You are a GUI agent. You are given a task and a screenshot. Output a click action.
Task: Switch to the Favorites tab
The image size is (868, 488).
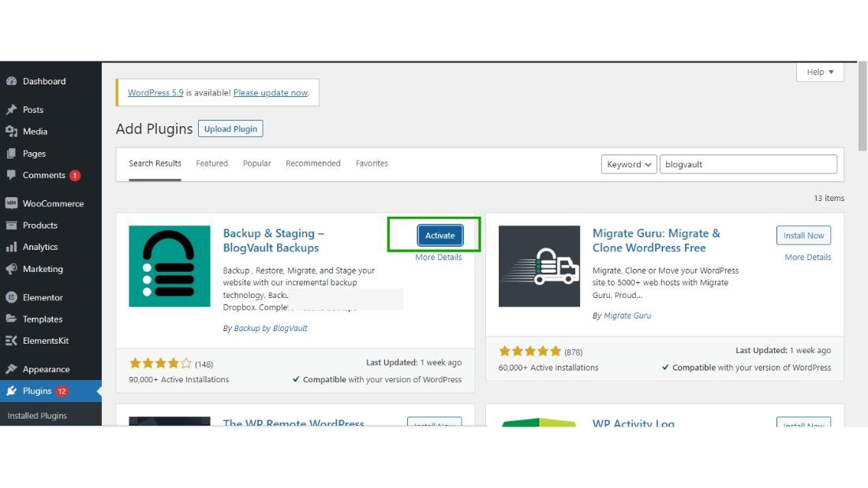click(372, 163)
